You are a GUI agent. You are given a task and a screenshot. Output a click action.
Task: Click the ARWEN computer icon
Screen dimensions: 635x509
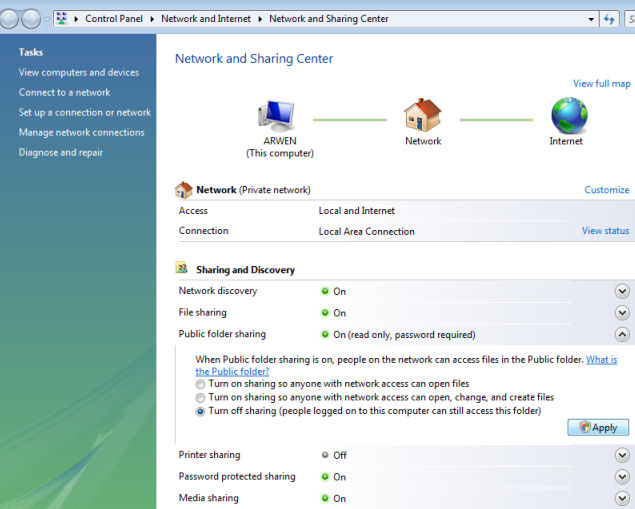tap(276, 116)
